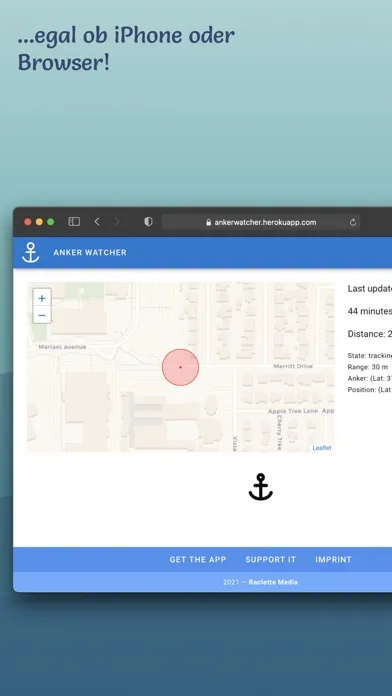Click the browser forward arrow
The width and height of the screenshot is (392, 696).
pos(117,221)
